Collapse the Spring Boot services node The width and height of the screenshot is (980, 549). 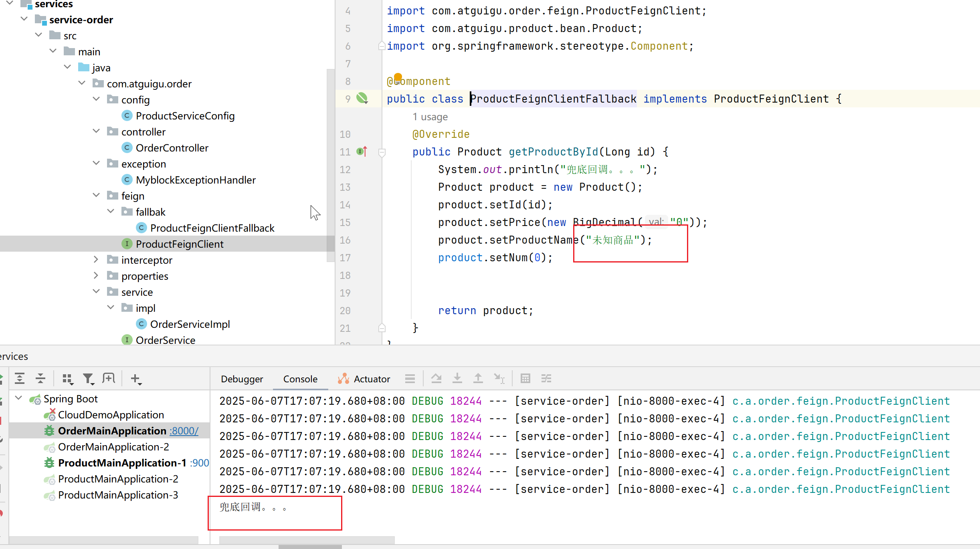click(18, 398)
